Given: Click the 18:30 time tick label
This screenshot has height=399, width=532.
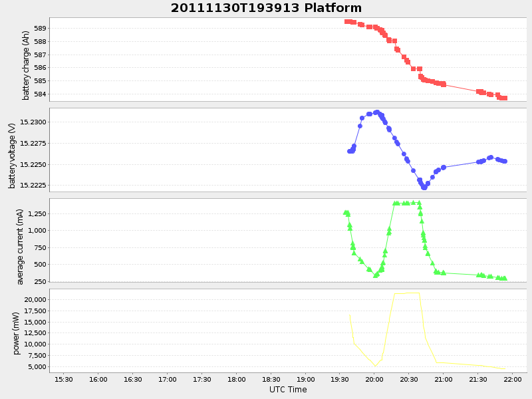Looking at the screenshot, I should pos(270,380).
